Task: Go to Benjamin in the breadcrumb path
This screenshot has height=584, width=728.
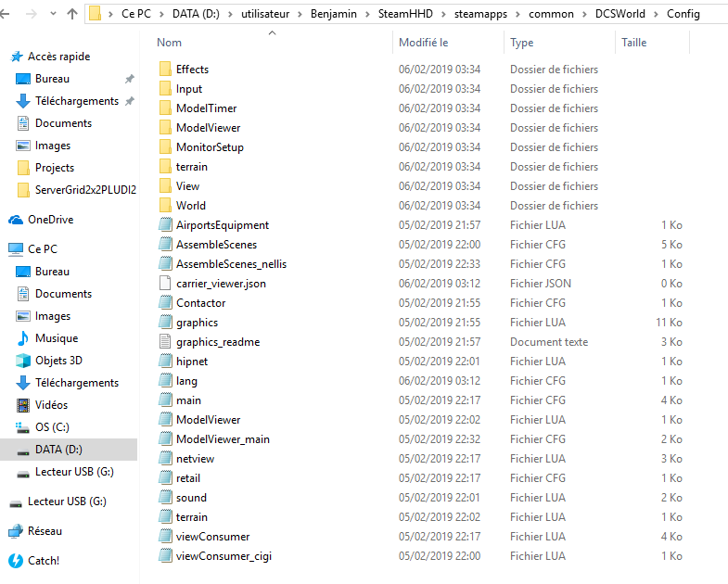Action: pos(333,14)
